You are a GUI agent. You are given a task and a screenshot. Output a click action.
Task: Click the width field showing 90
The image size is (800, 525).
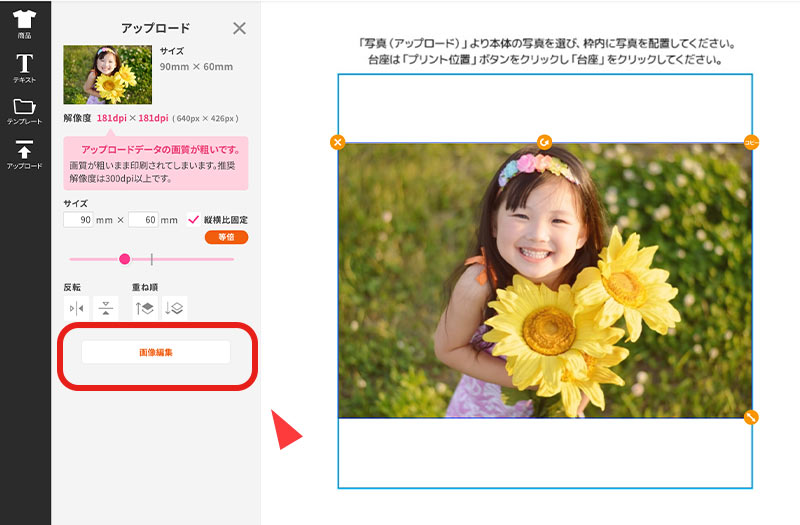click(x=78, y=220)
